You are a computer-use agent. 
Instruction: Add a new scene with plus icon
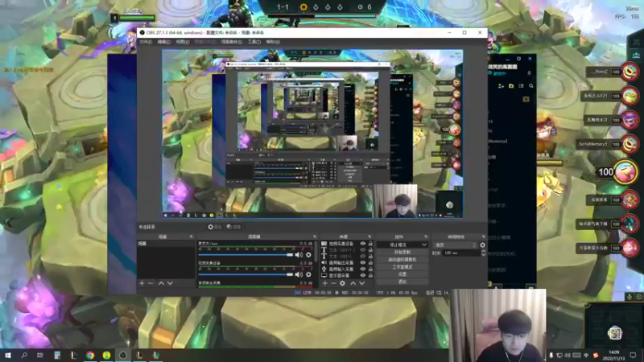click(x=142, y=283)
